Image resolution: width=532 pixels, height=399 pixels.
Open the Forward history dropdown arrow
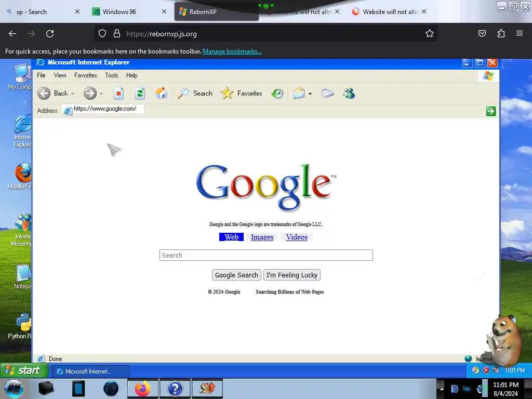point(101,94)
